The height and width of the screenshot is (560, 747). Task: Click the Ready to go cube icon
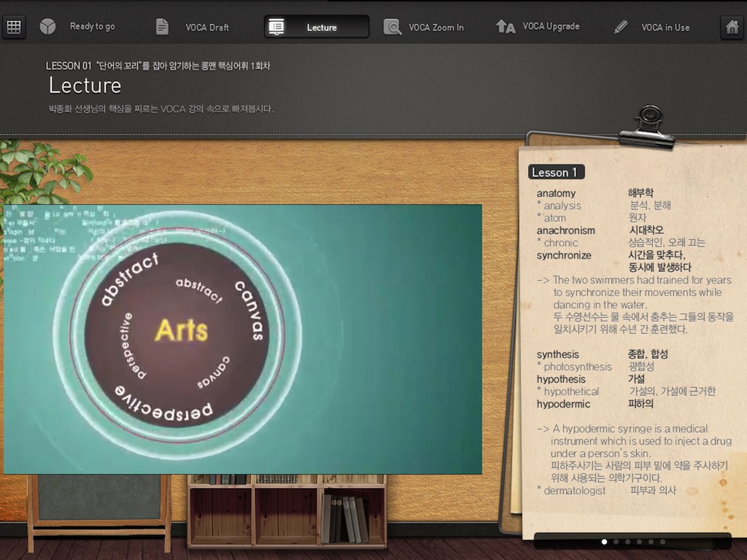click(x=47, y=27)
